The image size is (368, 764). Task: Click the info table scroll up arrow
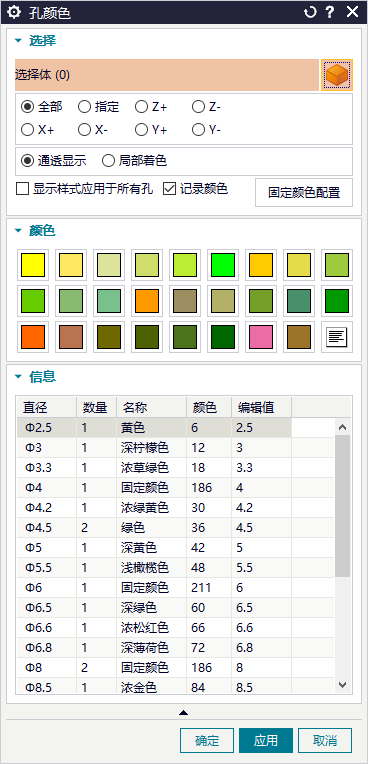click(343, 427)
